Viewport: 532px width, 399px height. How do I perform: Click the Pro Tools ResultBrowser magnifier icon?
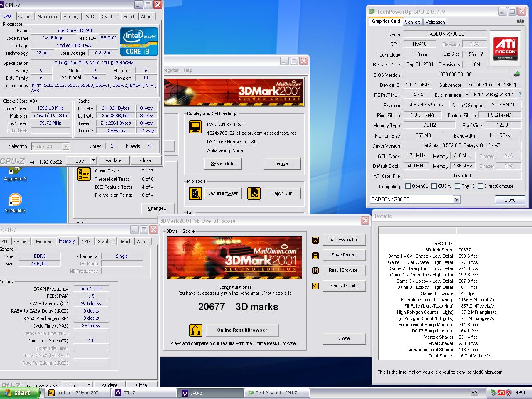[195, 193]
